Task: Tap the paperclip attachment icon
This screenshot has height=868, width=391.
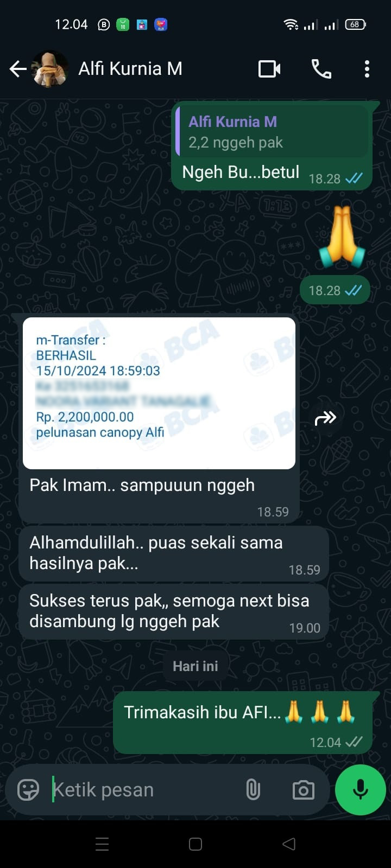Action: click(253, 790)
